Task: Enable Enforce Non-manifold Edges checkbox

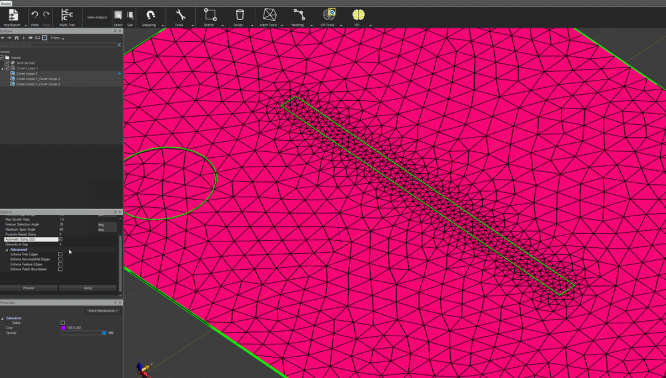Action: pos(60,259)
